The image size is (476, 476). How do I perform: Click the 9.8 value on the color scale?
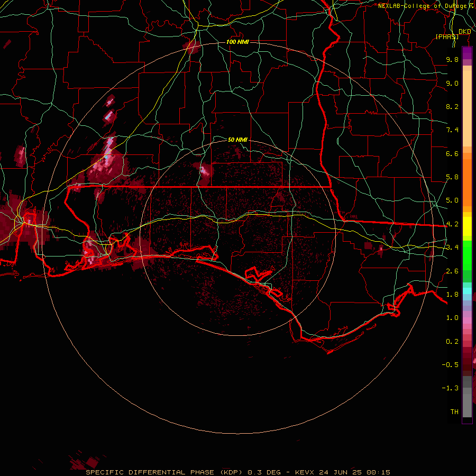click(452, 59)
